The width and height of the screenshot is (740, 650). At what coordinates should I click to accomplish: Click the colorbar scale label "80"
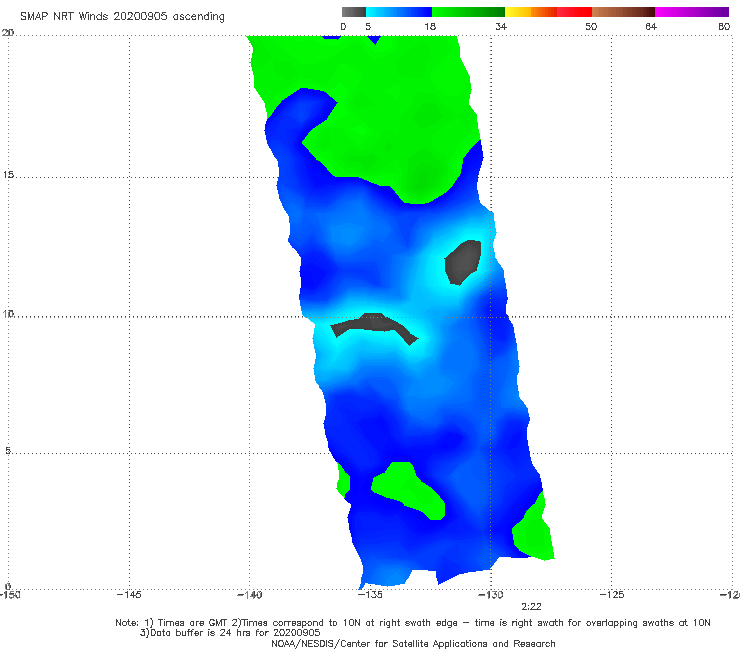pos(724,26)
